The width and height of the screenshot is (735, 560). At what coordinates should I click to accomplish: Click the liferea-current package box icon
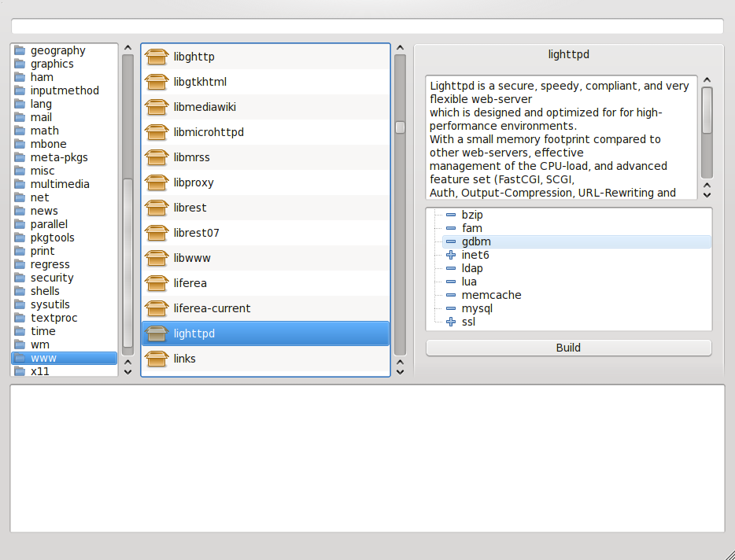click(157, 308)
